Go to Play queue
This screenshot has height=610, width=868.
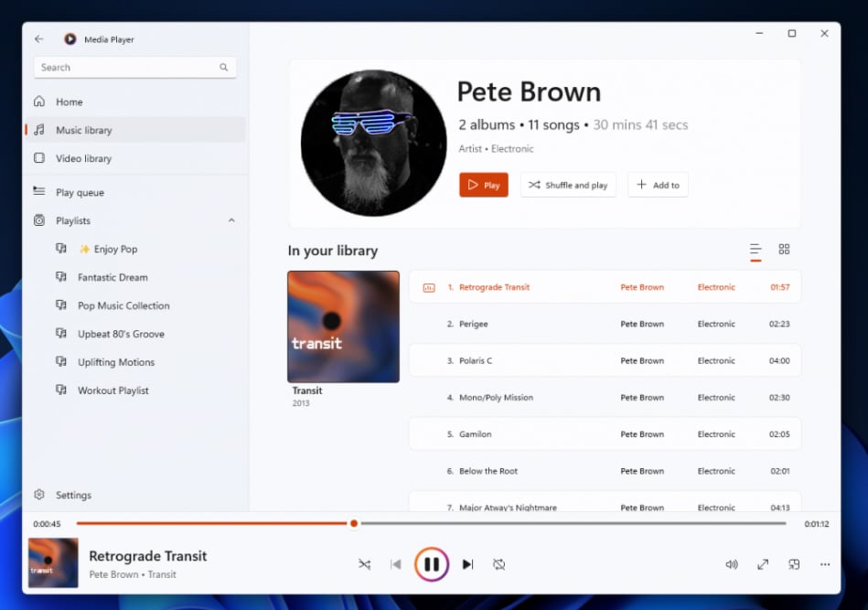pos(80,192)
